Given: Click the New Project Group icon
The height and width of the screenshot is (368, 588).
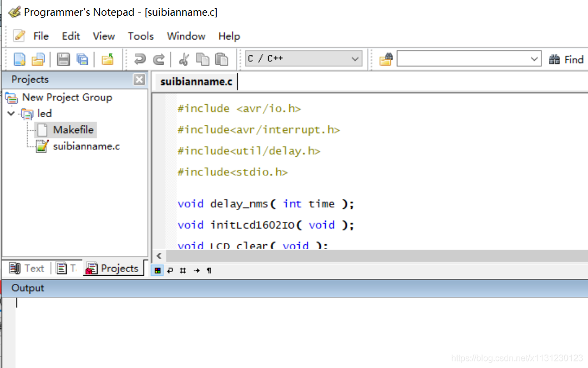Looking at the screenshot, I should click(x=11, y=98).
